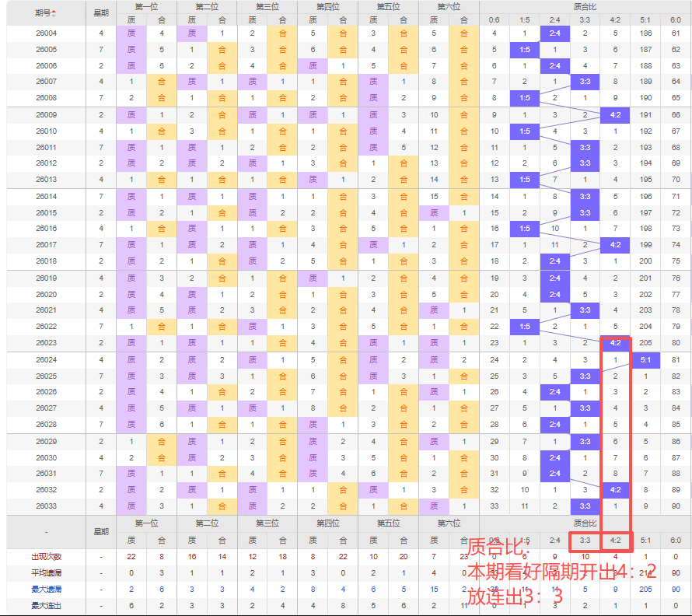Click the sort arrow icon beside 期号
Screen dimensions: 692x616
pyautogui.click(x=54, y=14)
